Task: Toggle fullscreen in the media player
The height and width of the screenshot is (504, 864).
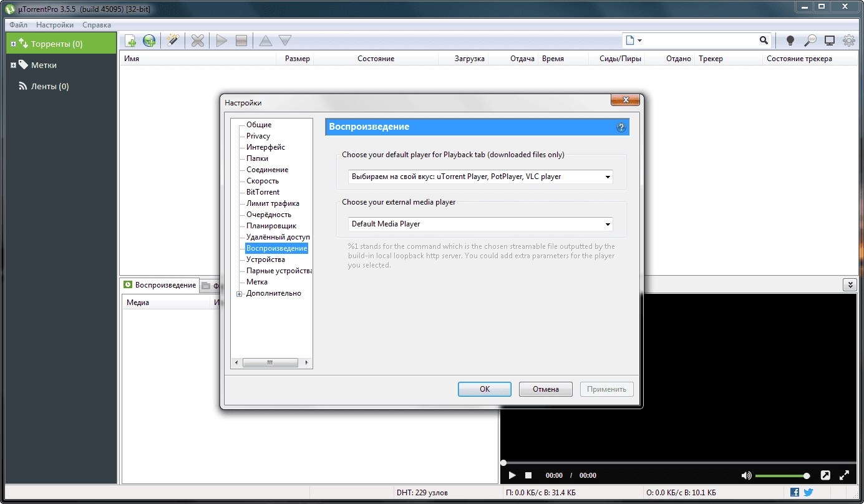Action: [845, 475]
